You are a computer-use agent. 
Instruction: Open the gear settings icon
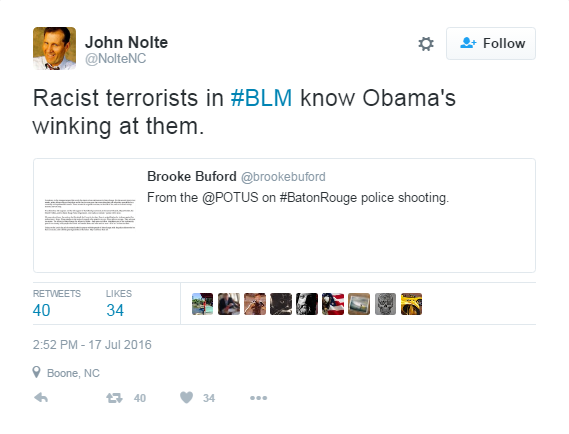tap(426, 44)
